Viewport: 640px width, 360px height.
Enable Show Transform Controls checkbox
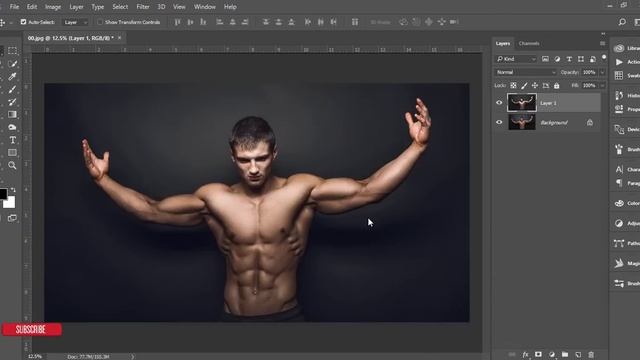click(x=100, y=22)
